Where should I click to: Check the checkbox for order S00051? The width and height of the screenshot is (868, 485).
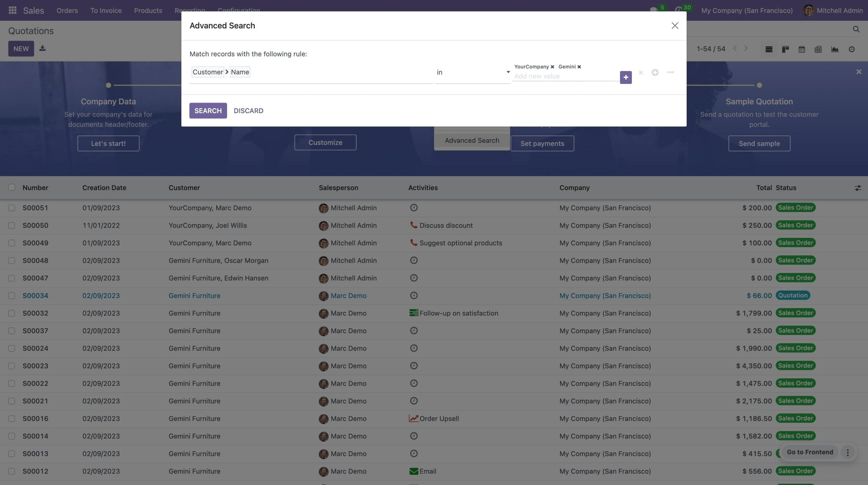11,208
